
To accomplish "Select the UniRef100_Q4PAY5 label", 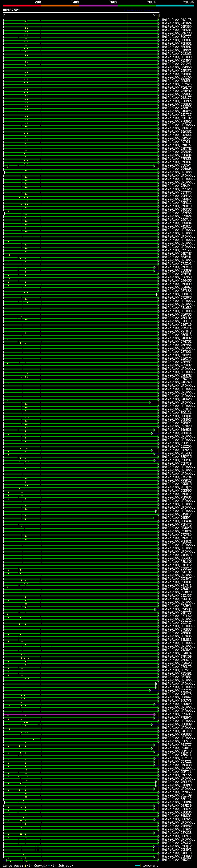I will click(177, 111).
